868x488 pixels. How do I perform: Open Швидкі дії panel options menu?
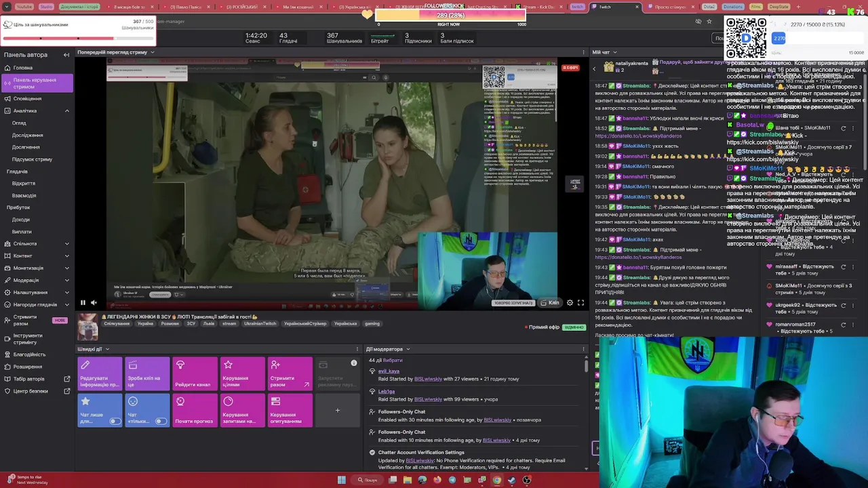click(357, 349)
